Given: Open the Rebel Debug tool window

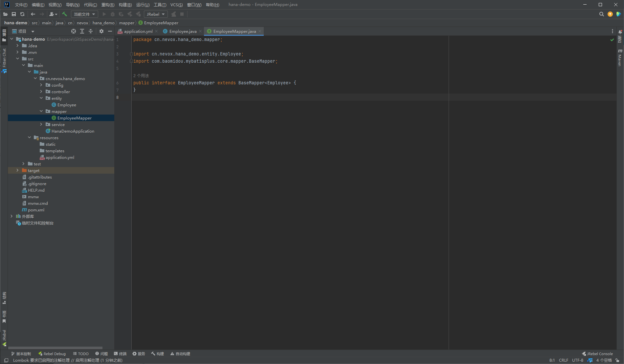Looking at the screenshot, I should click(52, 353).
